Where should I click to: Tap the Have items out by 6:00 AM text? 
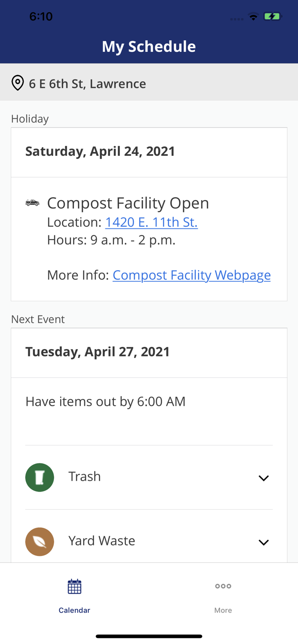coord(105,401)
